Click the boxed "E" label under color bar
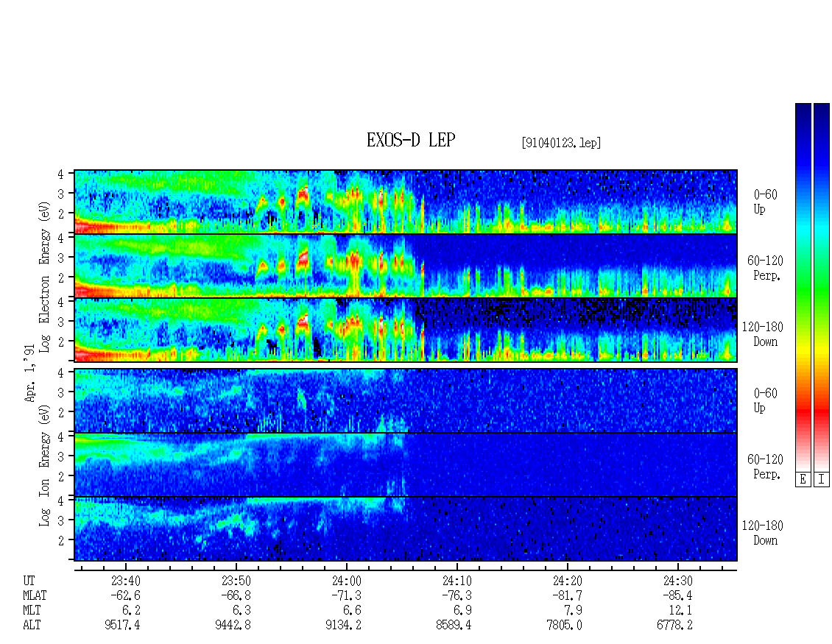The width and height of the screenshot is (832, 644). 803,479
